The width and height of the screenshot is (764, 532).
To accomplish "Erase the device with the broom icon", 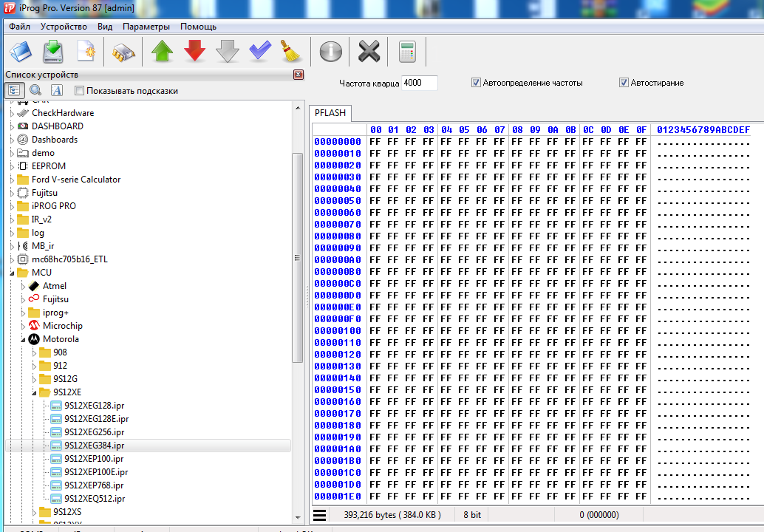I will (291, 51).
